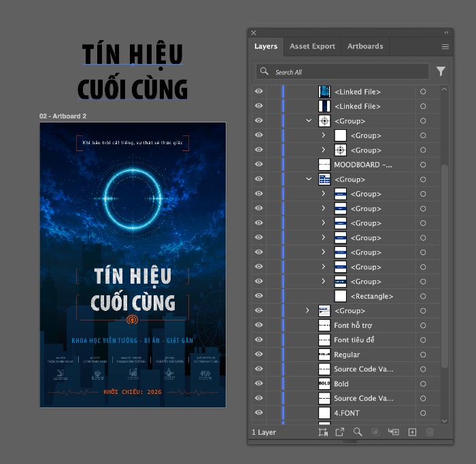Click the Regular layer thumbnail
This screenshot has width=476, height=464.
(x=324, y=354)
